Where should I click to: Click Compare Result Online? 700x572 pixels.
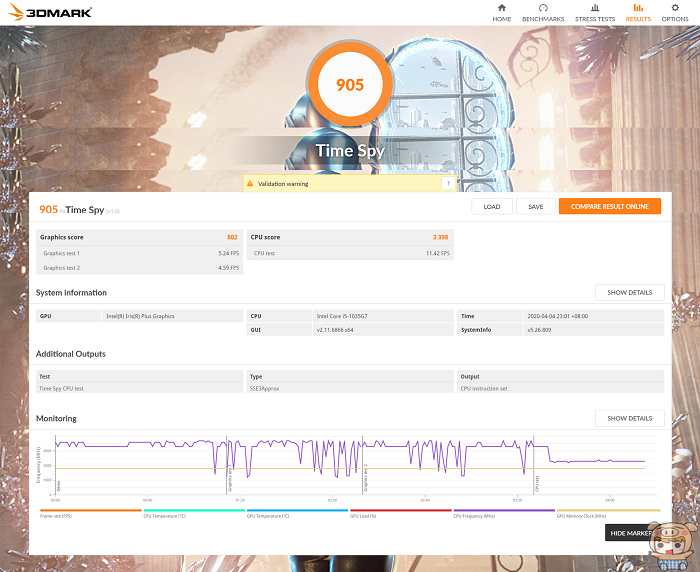(609, 206)
